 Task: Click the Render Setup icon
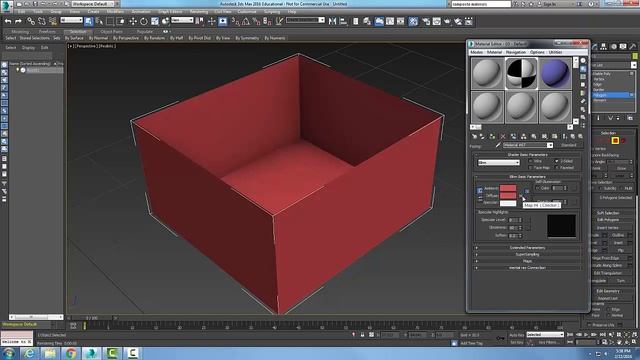[426, 21]
